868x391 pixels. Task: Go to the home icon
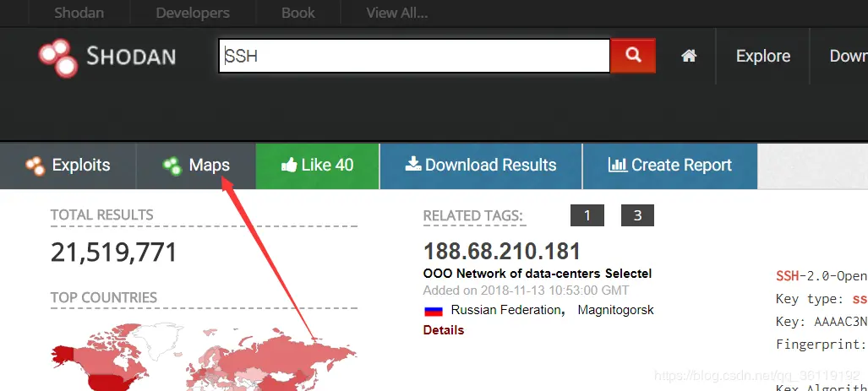coord(689,56)
